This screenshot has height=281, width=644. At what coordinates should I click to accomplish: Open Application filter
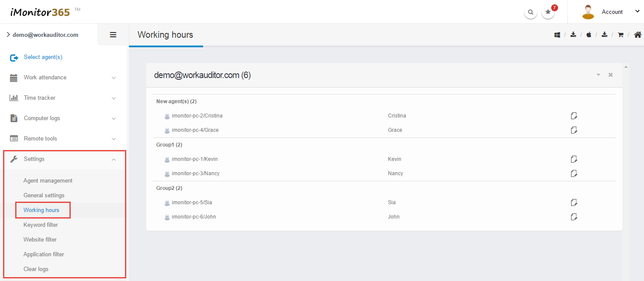click(x=44, y=255)
